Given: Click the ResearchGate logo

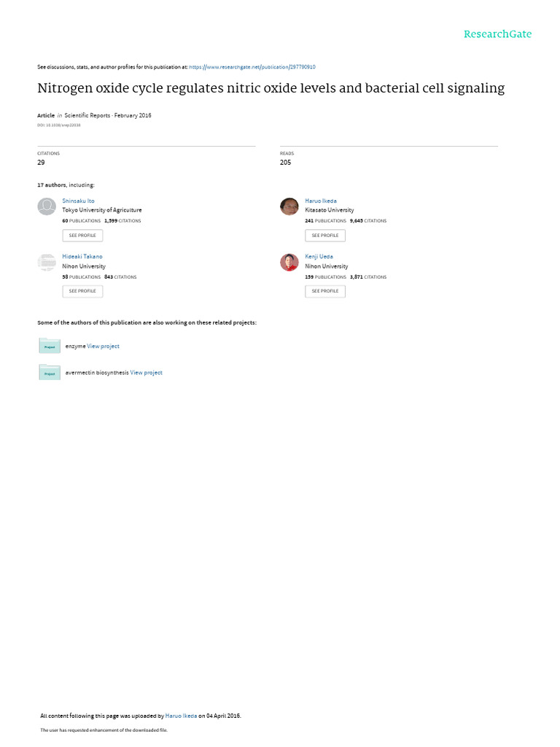Looking at the screenshot, I should pyautogui.click(x=498, y=34).
